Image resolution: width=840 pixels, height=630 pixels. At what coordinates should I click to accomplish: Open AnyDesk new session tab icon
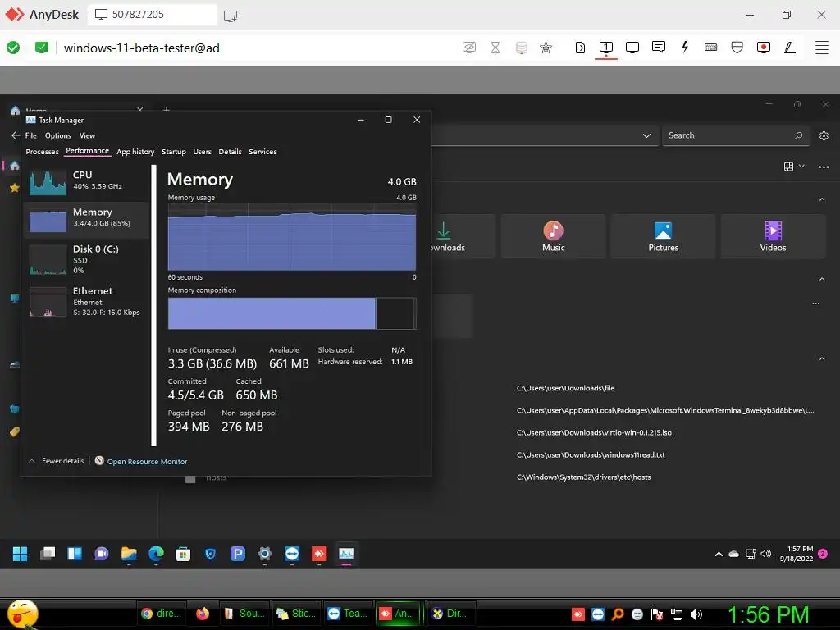(231, 16)
